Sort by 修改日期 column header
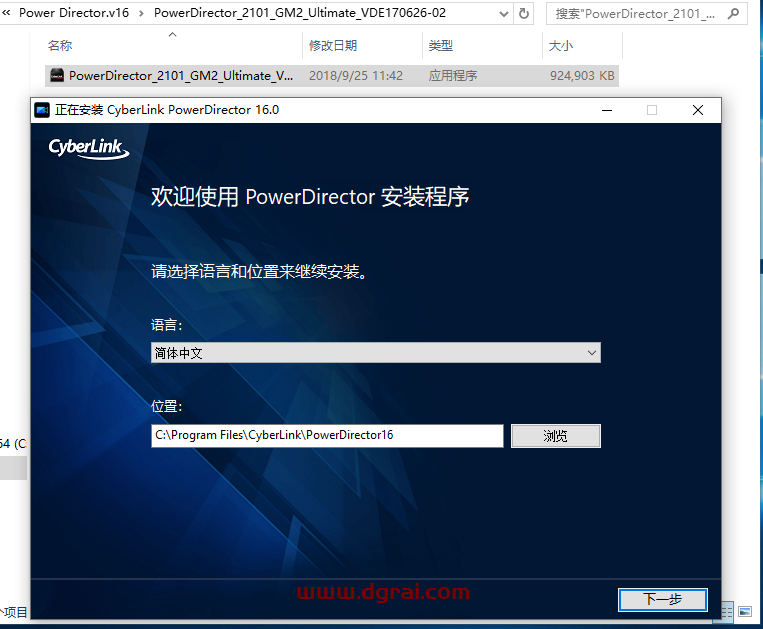This screenshot has height=629, width=763. click(x=333, y=46)
